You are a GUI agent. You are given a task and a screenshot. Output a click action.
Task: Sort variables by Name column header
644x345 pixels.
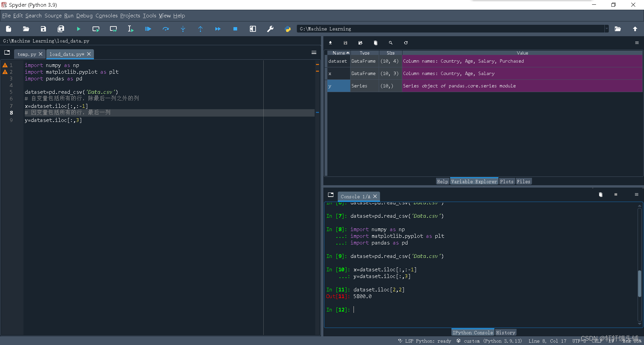pos(339,53)
